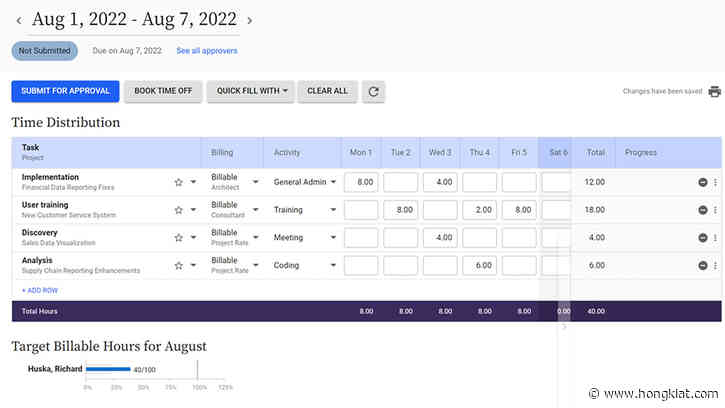Go to the previous week with left chevron

[18, 20]
